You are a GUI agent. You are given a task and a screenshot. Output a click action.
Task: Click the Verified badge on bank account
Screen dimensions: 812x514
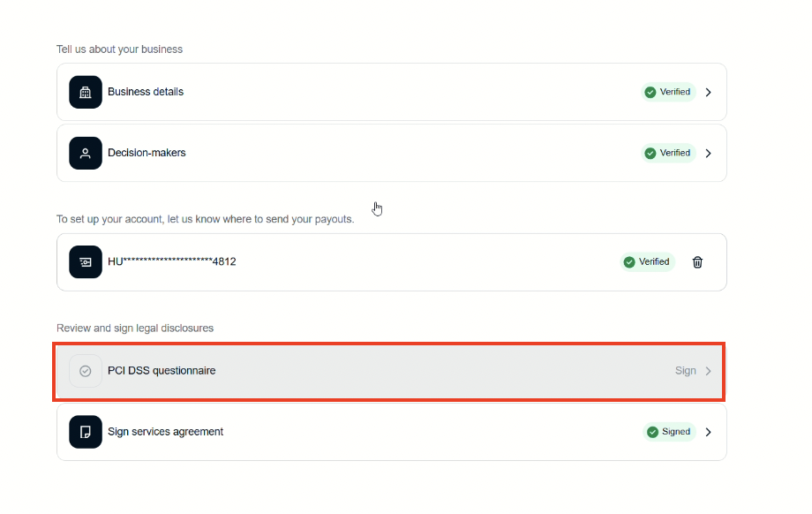(x=647, y=262)
